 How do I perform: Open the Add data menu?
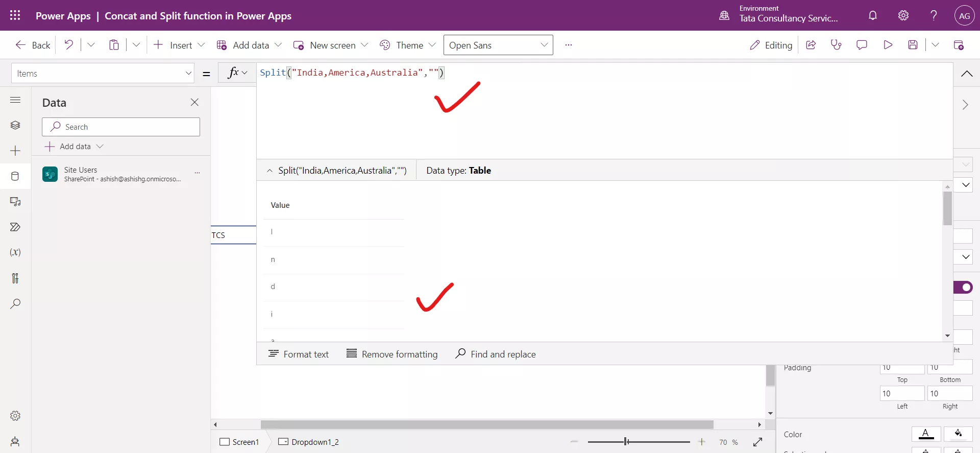click(249, 45)
